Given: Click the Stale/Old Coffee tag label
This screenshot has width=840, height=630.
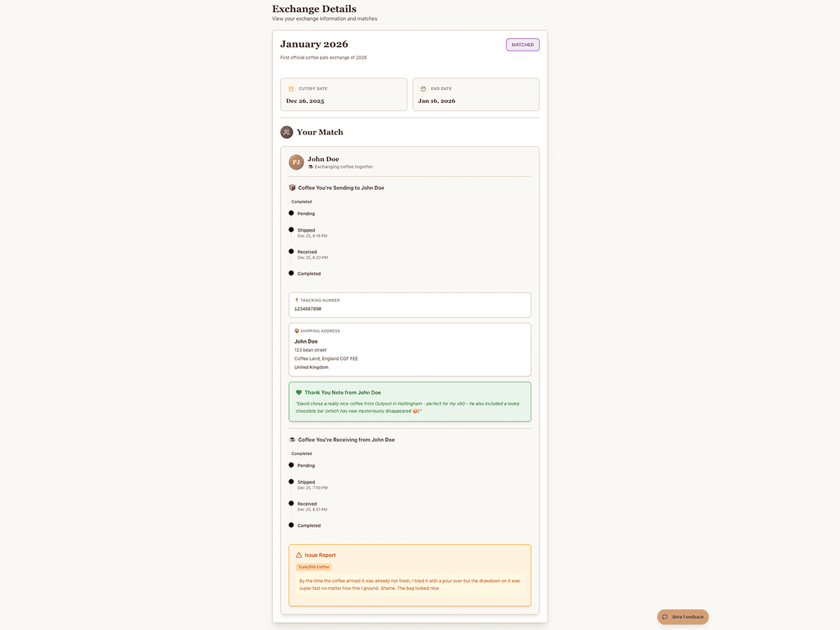Looking at the screenshot, I should click(313, 567).
